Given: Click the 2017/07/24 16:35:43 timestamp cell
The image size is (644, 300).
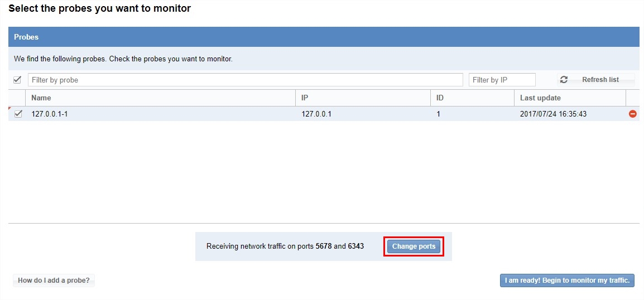Looking at the screenshot, I should pos(553,114).
